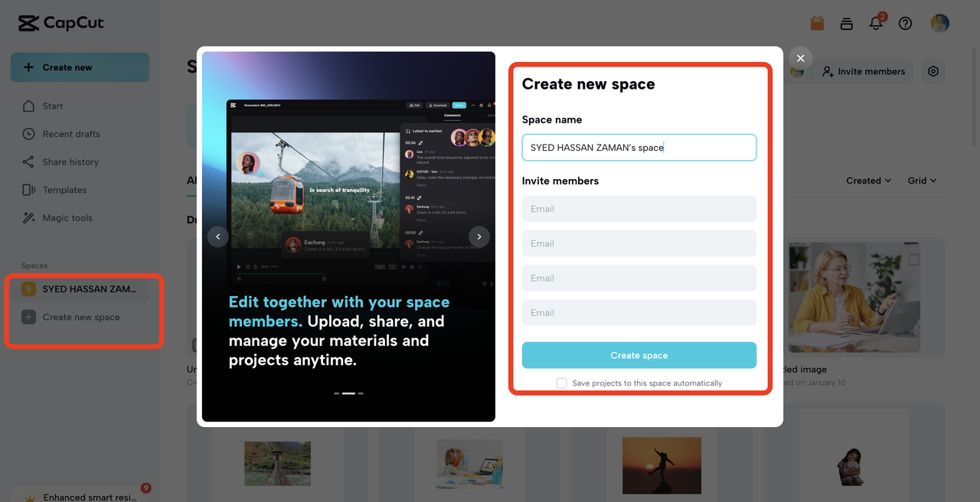Open the child drawing thumbnail
The height and width of the screenshot is (502, 980).
(469, 464)
